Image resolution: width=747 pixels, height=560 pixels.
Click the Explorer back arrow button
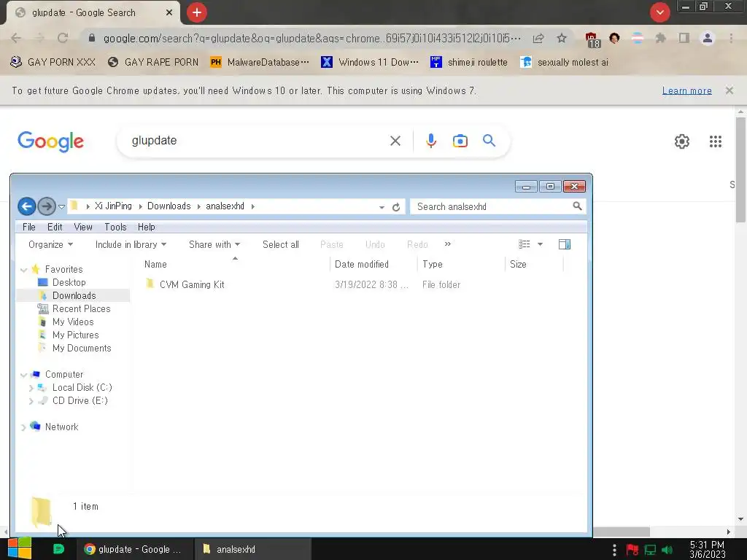tap(27, 206)
